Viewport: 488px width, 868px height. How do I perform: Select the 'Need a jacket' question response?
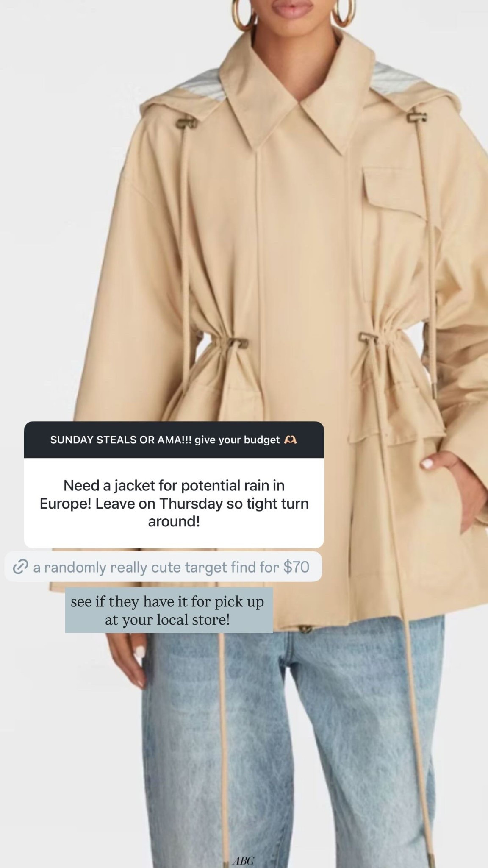tap(174, 503)
